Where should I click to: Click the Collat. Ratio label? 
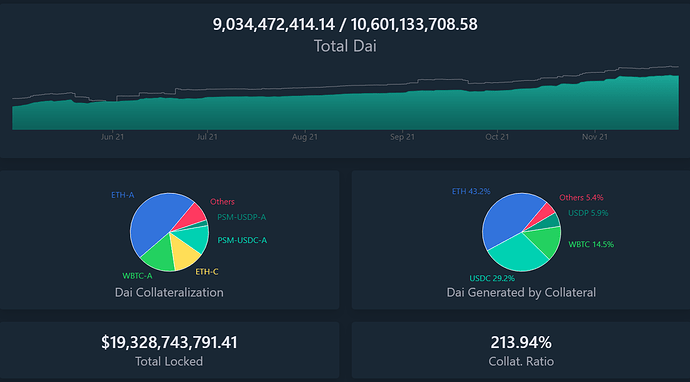click(x=521, y=362)
